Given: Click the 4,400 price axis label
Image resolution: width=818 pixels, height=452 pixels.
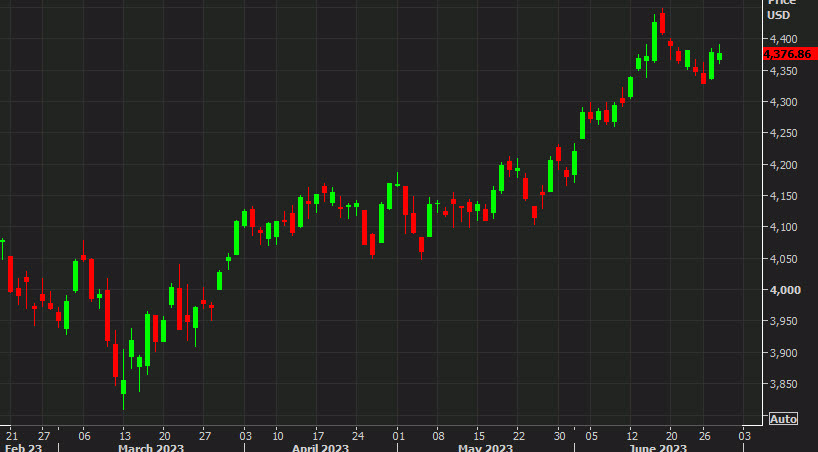Looking at the screenshot, I should (x=784, y=39).
